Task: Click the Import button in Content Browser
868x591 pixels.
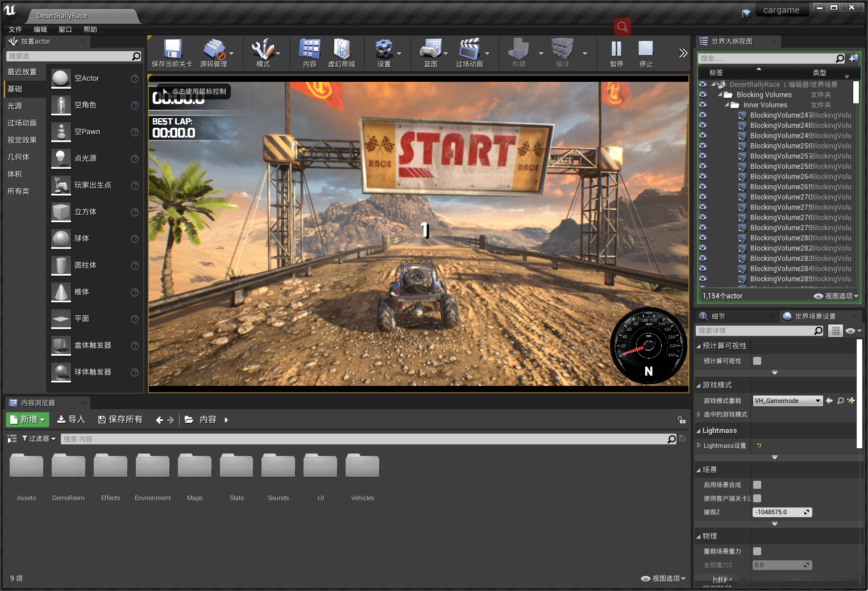Action: pos(71,419)
